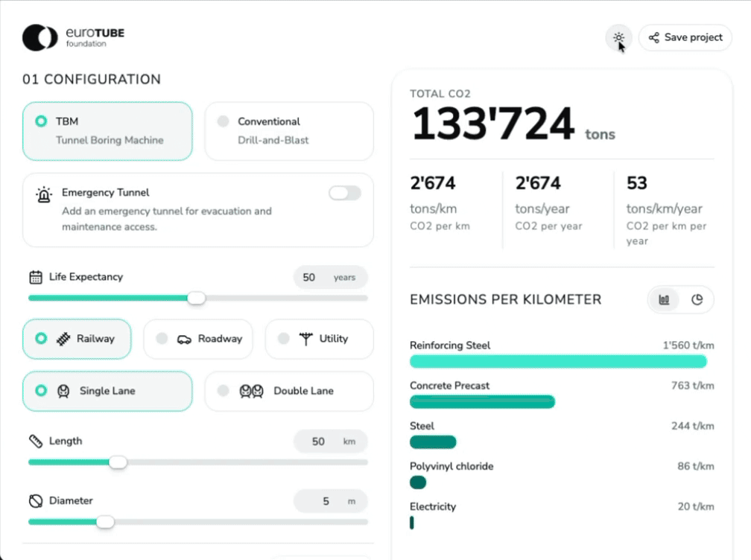751x560 pixels.
Task: Click the Length ruler icon
Action: click(36, 442)
